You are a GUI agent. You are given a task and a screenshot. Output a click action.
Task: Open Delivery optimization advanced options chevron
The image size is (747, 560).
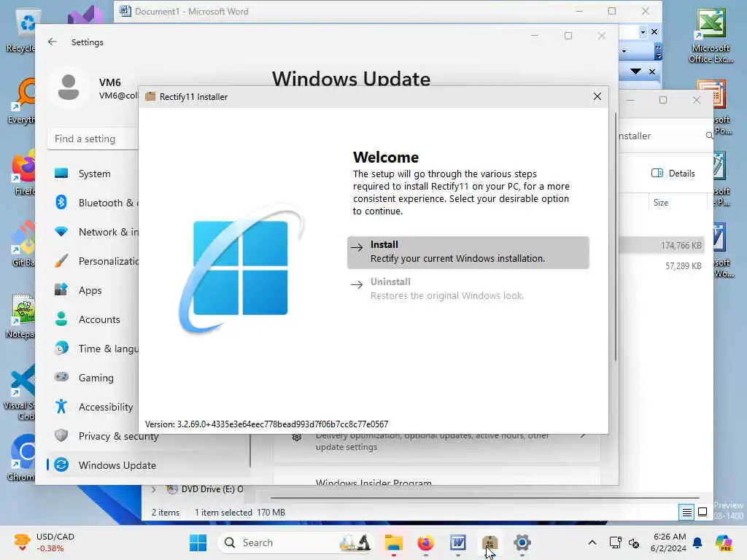pyautogui.click(x=583, y=436)
